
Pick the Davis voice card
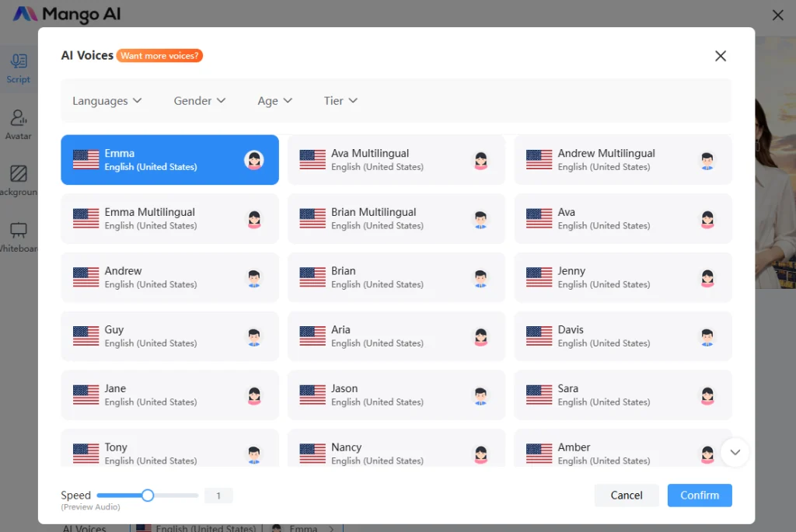pyautogui.click(x=623, y=336)
